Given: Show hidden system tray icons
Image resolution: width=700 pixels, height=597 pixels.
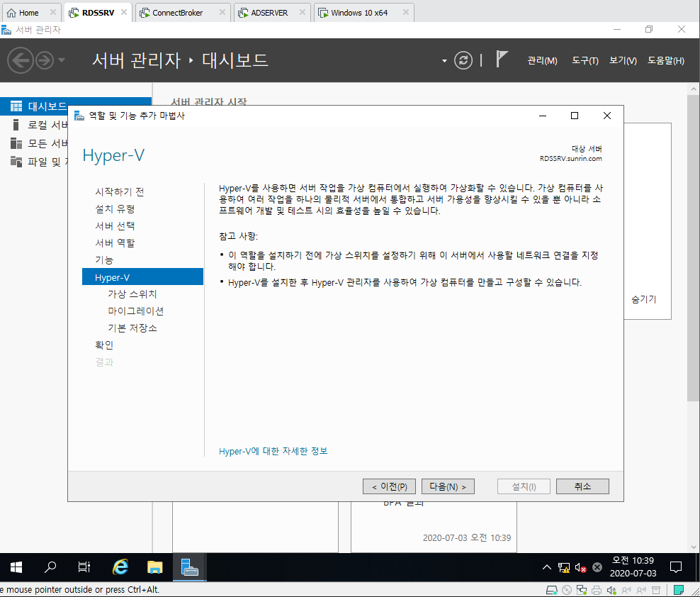Looking at the screenshot, I should pos(547,567).
